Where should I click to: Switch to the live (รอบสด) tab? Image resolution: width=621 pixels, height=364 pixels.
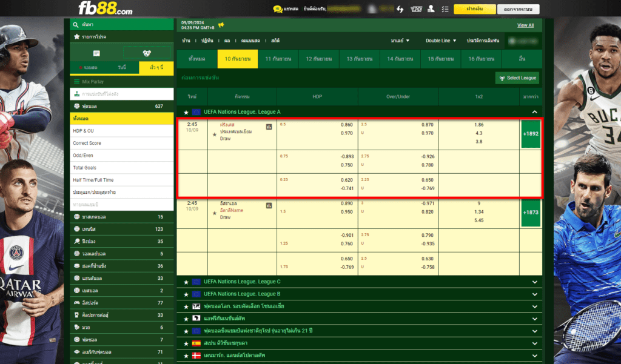[89, 67]
